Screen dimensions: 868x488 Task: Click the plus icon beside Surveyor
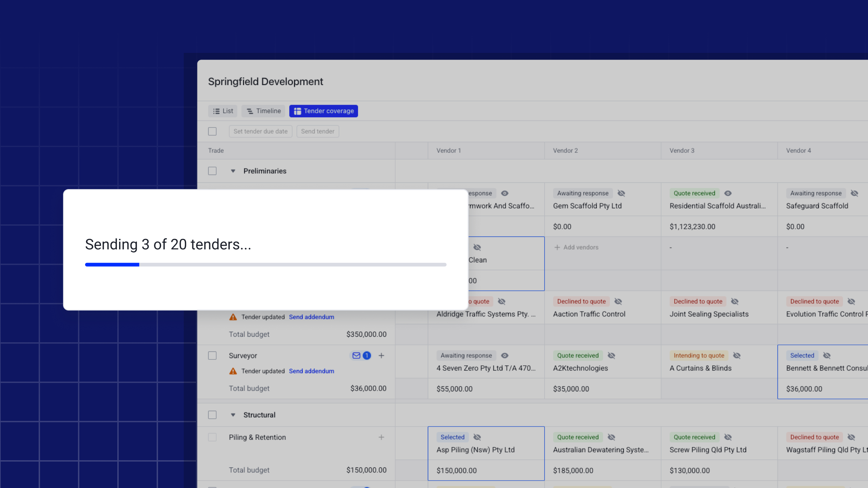pyautogui.click(x=381, y=355)
